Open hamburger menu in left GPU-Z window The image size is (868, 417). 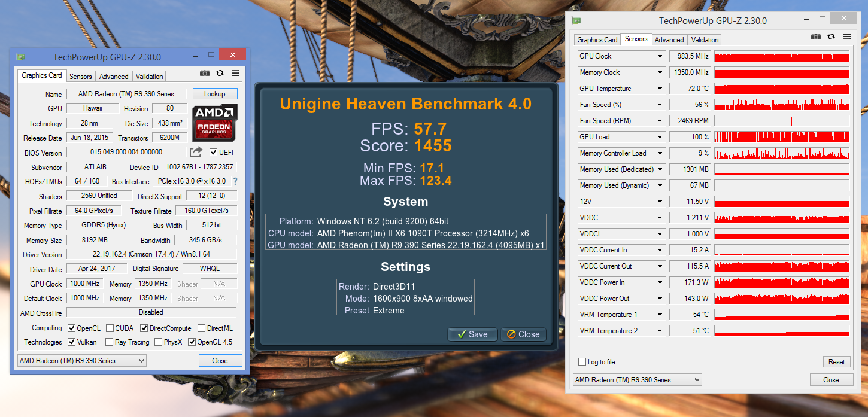[235, 73]
